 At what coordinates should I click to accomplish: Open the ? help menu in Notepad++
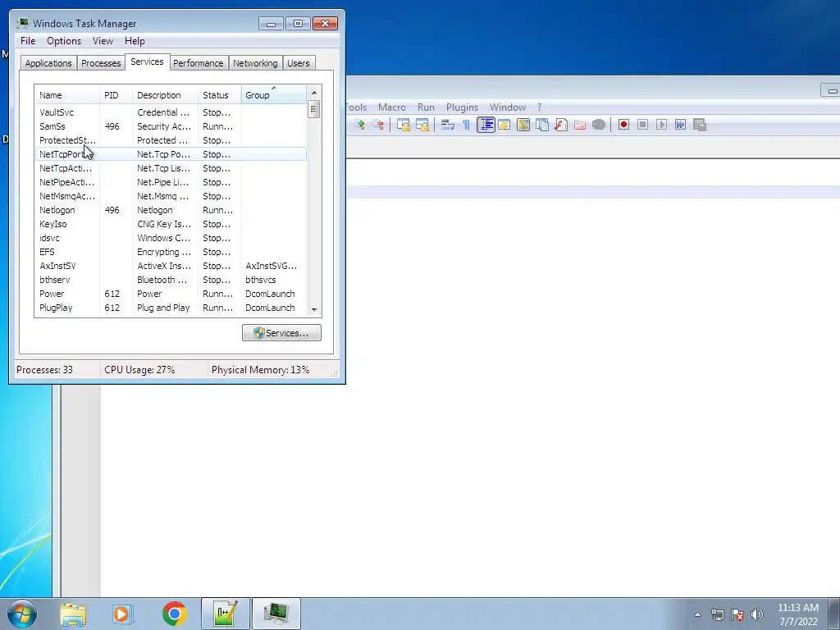coord(540,107)
